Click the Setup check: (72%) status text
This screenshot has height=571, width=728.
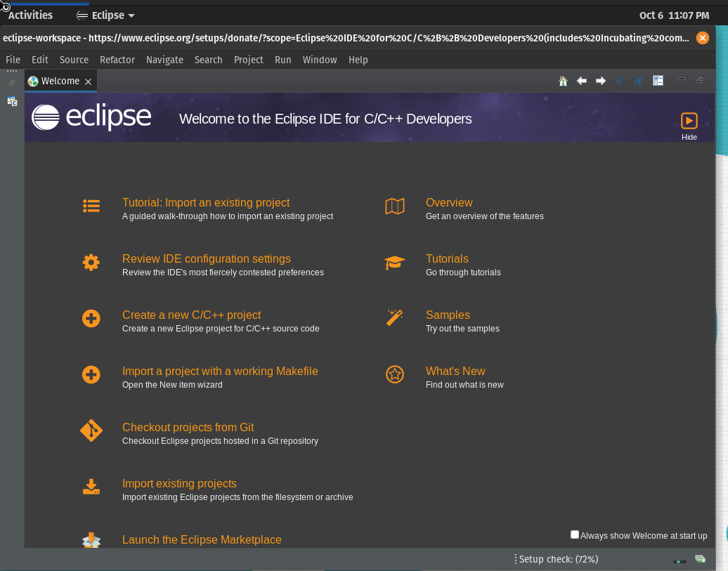point(559,559)
